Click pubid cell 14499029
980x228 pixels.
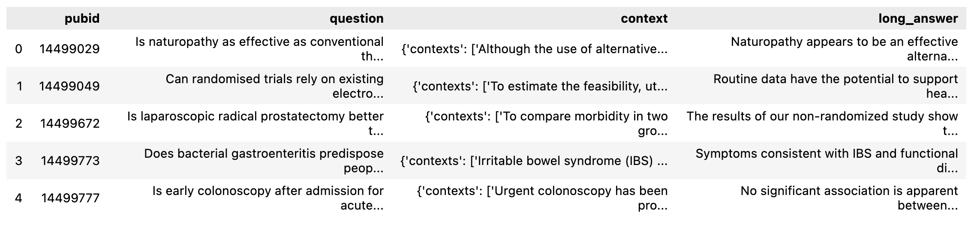tap(69, 49)
